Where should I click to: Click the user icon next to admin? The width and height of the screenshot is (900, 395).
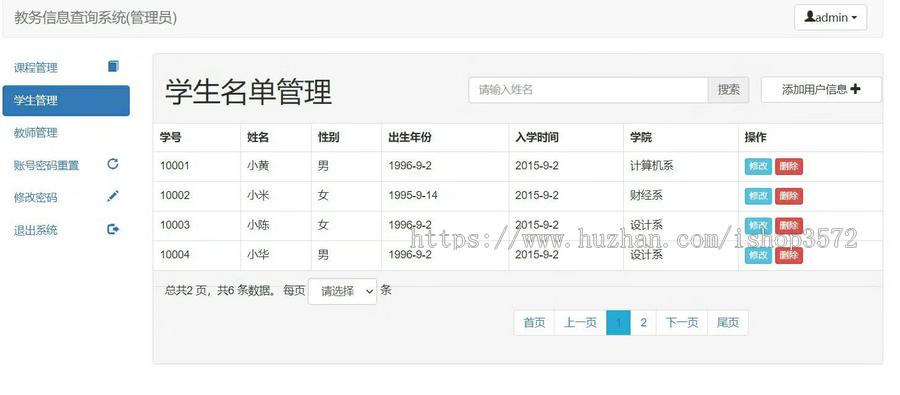click(809, 17)
